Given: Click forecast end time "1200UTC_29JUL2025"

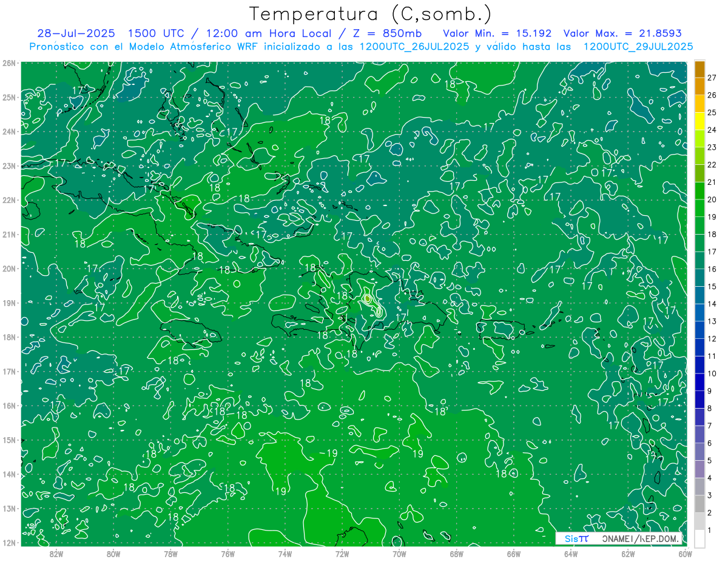Looking at the screenshot, I should point(638,47).
